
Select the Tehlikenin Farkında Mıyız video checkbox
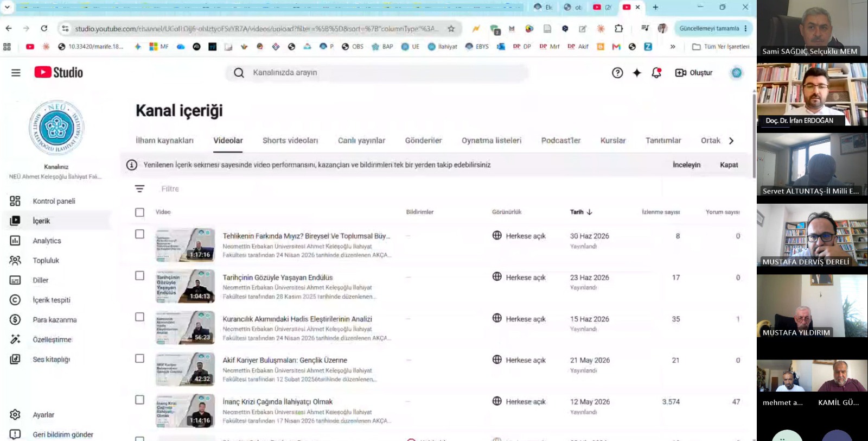pos(139,234)
